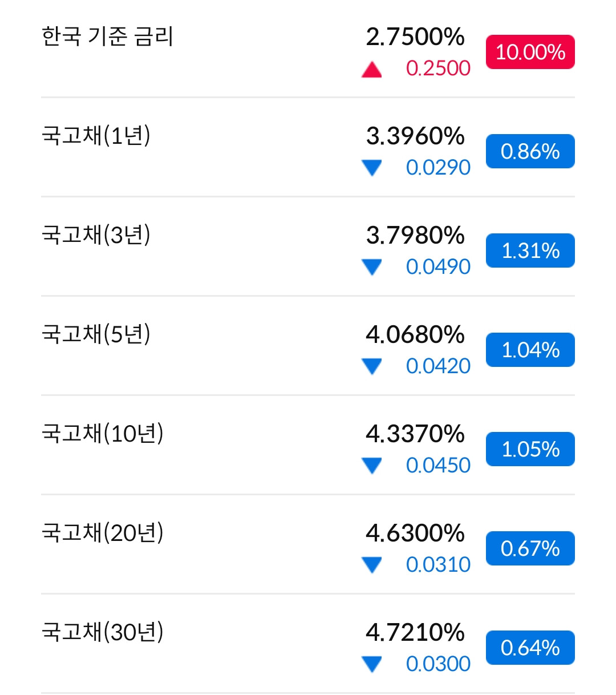Tap the blue 0.86% change badge
This screenshot has width=616, height=695.
[x=530, y=151]
